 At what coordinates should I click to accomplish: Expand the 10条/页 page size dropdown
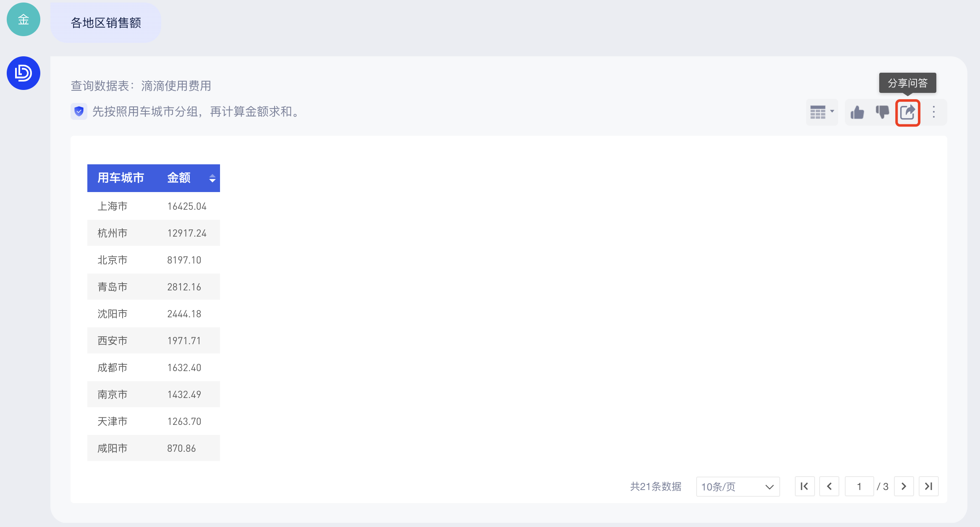pos(738,487)
